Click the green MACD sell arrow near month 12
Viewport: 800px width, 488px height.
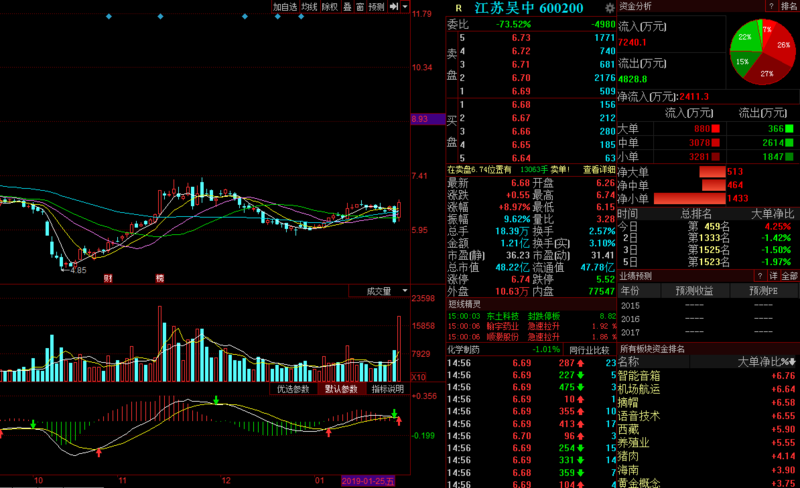pos(216,400)
